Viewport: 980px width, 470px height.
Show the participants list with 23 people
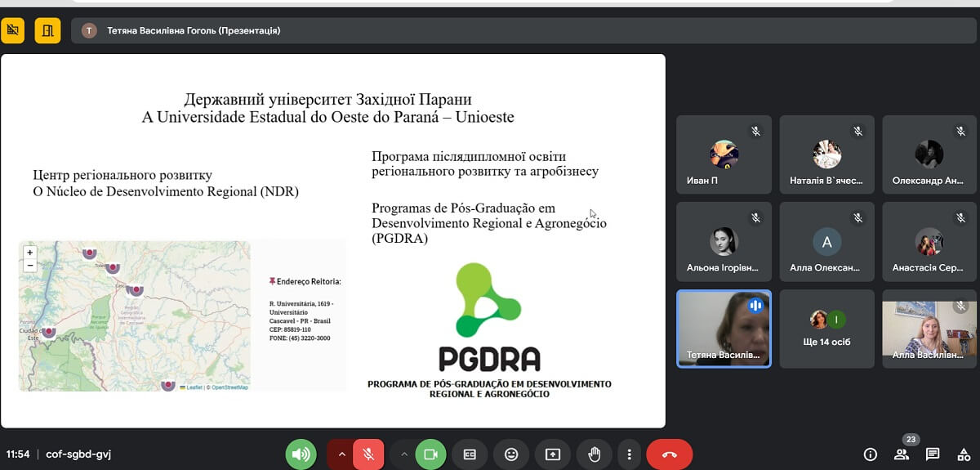(x=902, y=454)
